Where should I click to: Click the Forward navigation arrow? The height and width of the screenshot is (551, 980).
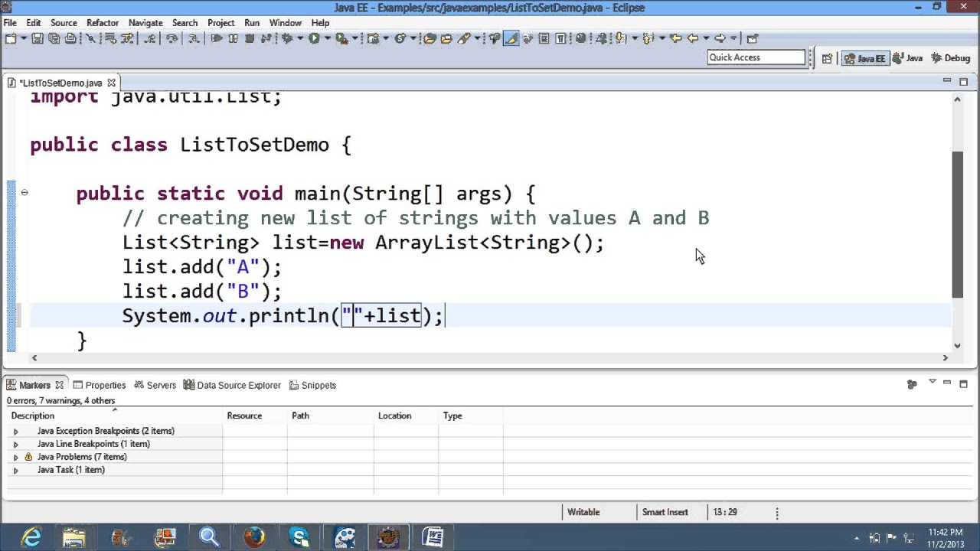720,38
